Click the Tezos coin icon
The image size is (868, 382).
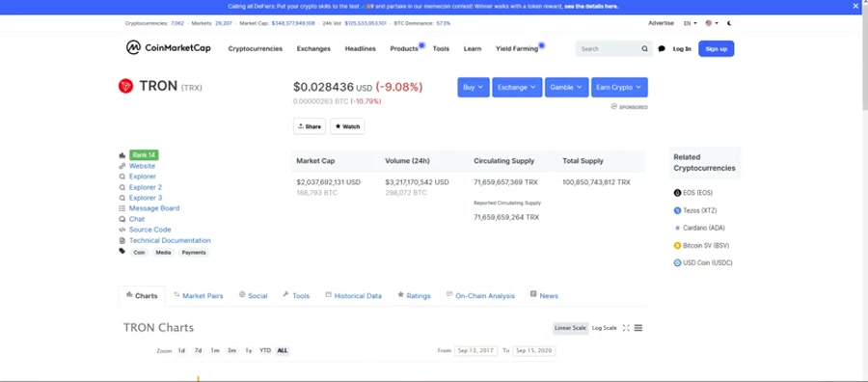tap(677, 210)
